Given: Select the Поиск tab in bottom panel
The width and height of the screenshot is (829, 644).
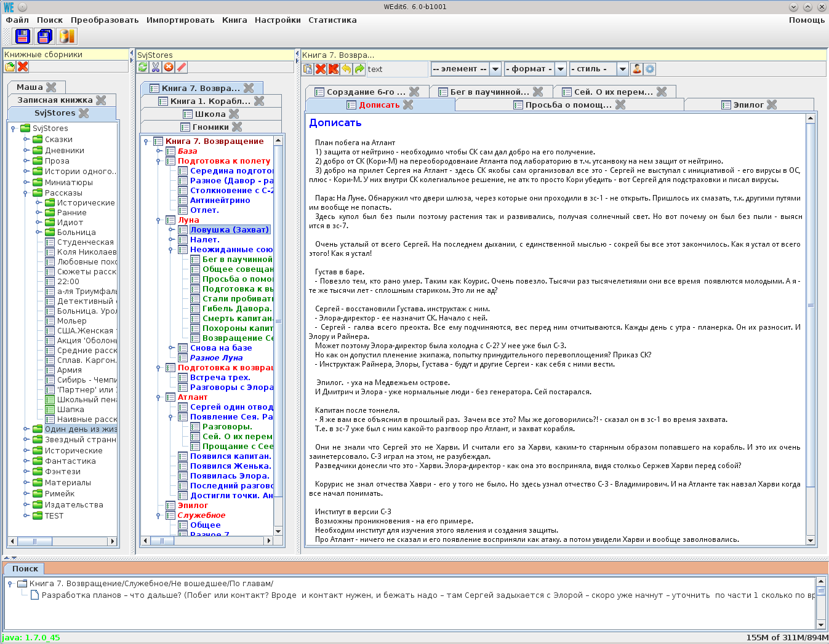Looking at the screenshot, I should pyautogui.click(x=25, y=569).
